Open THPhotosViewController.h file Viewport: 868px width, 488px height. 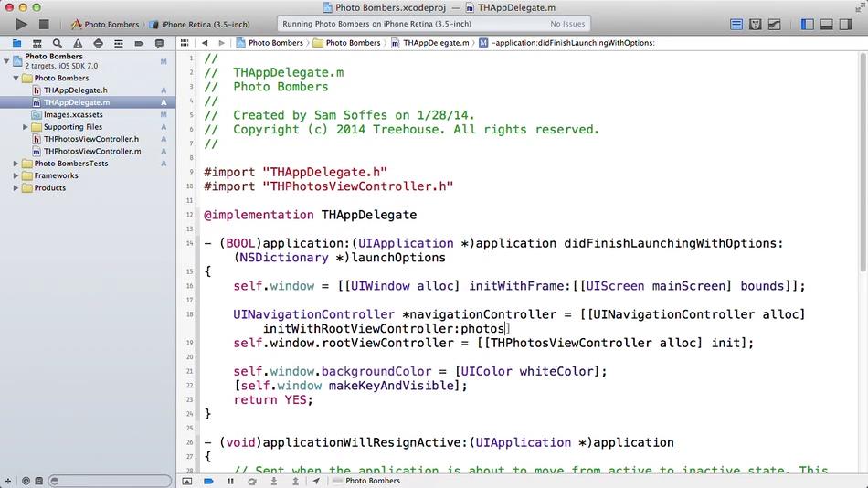pos(91,139)
